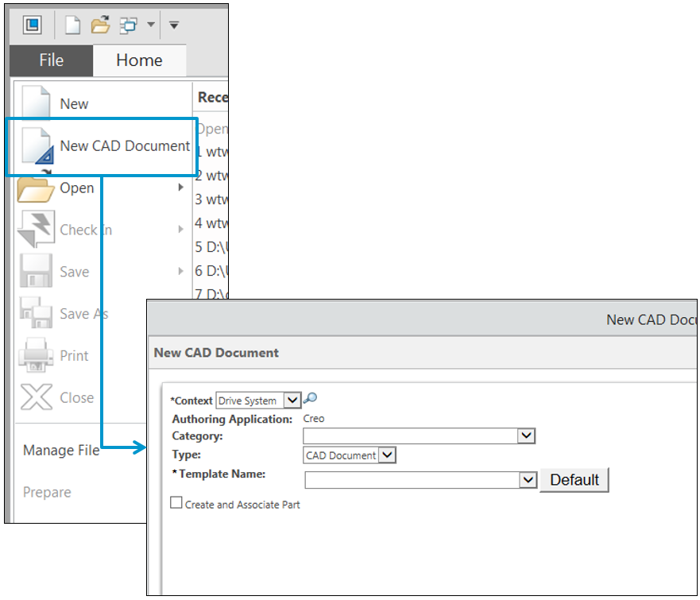This screenshot has width=700, height=600.
Task: Open the Category dropdown list
Action: 526,435
